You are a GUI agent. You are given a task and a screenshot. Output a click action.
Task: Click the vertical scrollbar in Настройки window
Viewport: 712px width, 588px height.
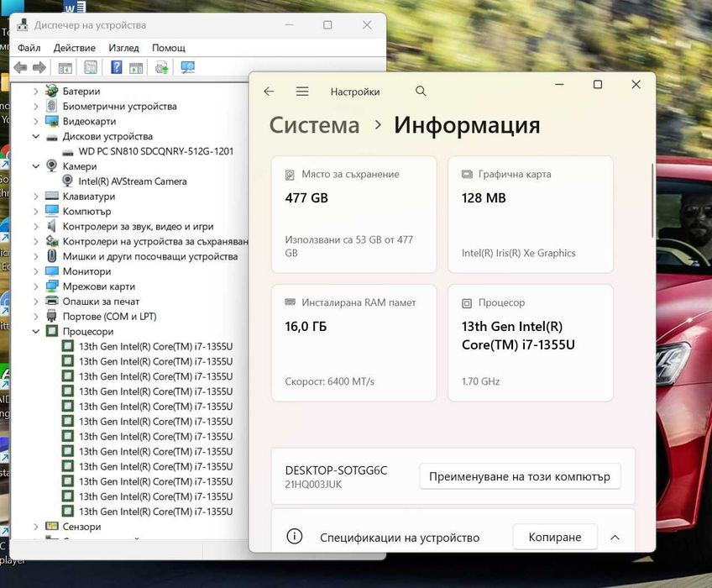click(652, 201)
